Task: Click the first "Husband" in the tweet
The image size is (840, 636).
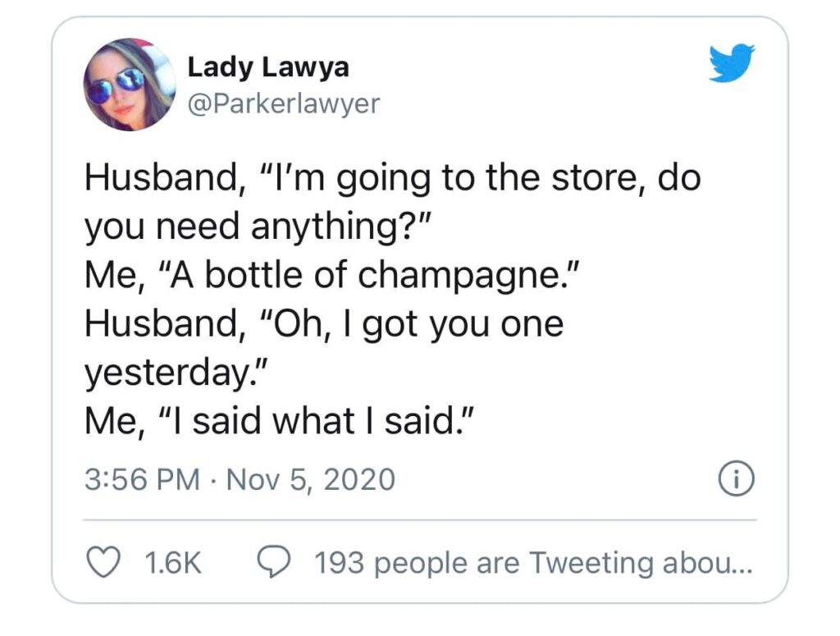Action: point(157,176)
